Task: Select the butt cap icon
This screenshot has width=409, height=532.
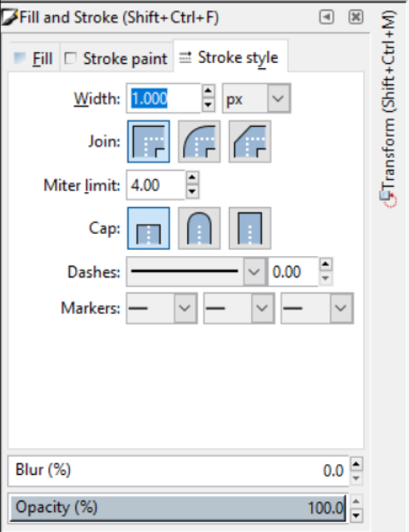Action: (148, 228)
